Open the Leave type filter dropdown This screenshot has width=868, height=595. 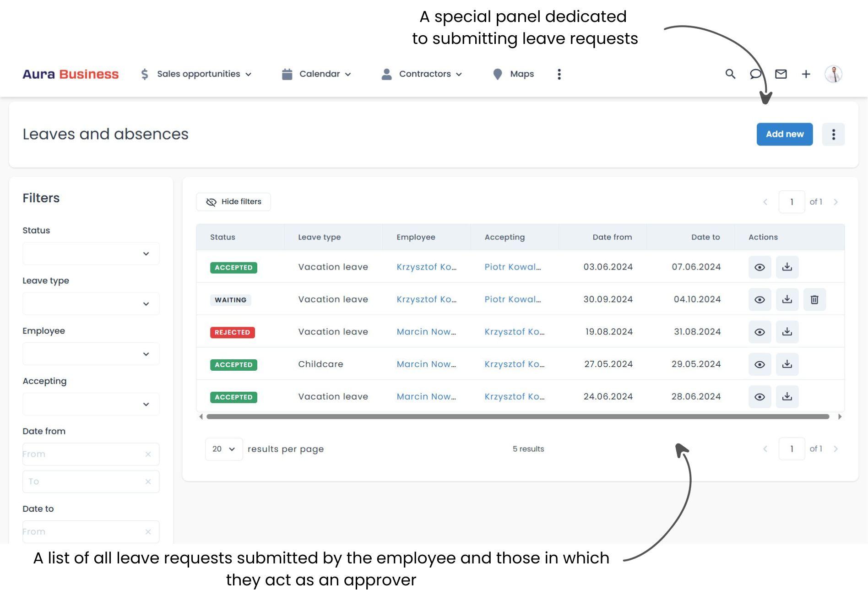click(91, 303)
